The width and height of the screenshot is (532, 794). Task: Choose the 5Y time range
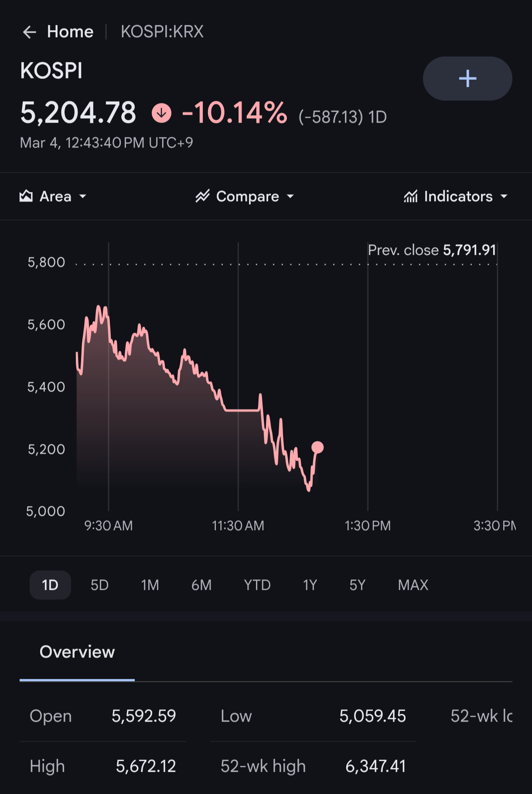(357, 585)
